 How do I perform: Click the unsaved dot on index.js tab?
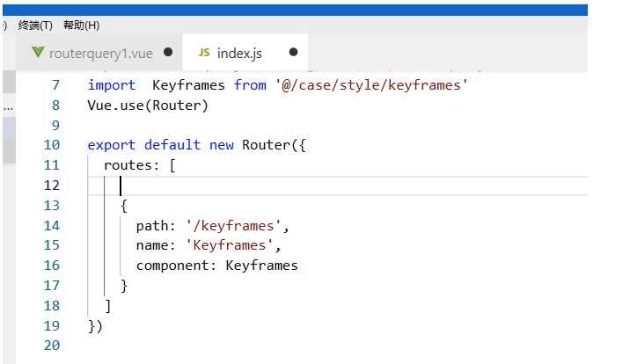(x=293, y=53)
